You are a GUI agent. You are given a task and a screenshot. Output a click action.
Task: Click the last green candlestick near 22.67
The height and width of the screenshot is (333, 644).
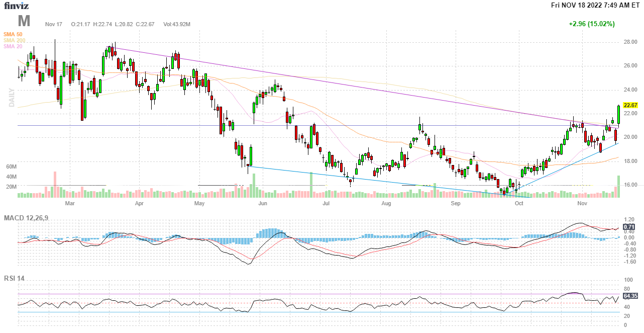(618, 114)
